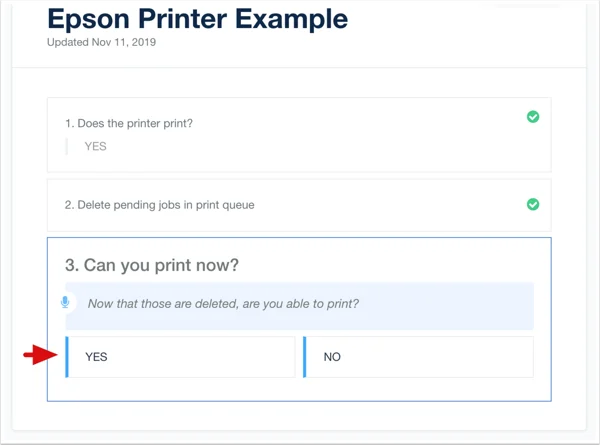
Task: Click the red arrow pointing at YES
Action: click(x=40, y=355)
